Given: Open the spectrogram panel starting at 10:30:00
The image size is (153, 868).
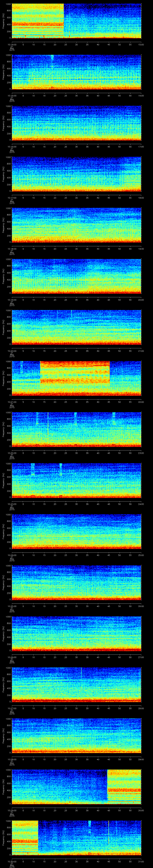Looking at the screenshot, I should pos(76,838).
